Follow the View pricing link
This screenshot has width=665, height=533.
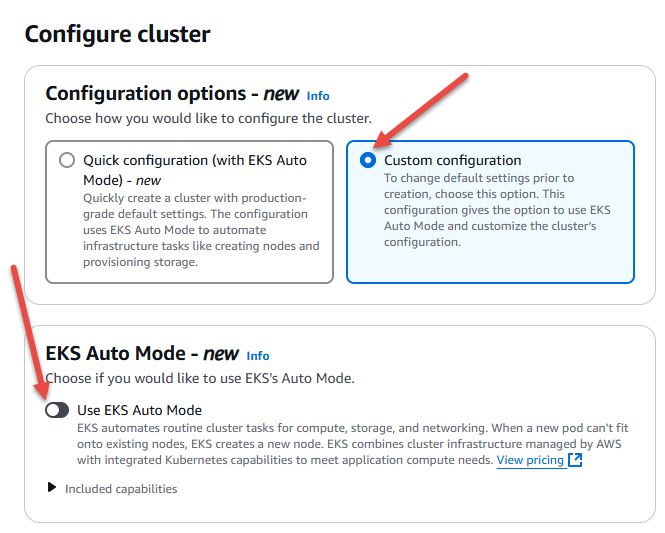click(530, 460)
